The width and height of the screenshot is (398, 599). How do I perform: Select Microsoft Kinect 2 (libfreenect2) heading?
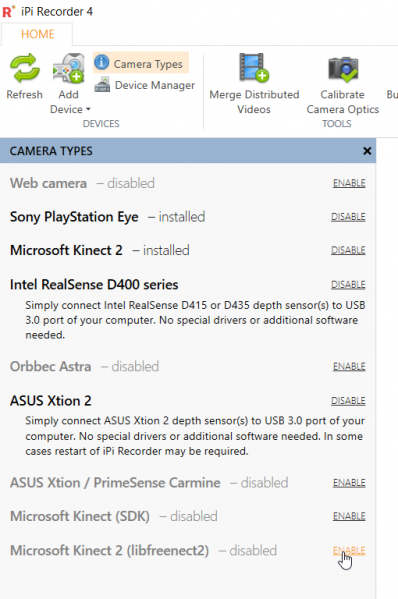coord(109,550)
